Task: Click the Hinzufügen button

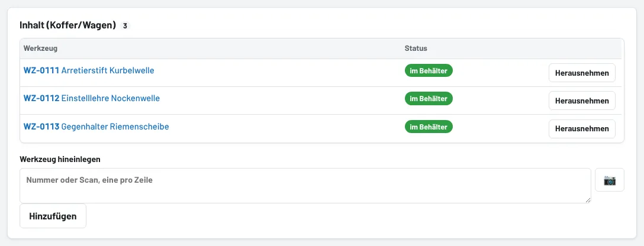Action: (53, 216)
